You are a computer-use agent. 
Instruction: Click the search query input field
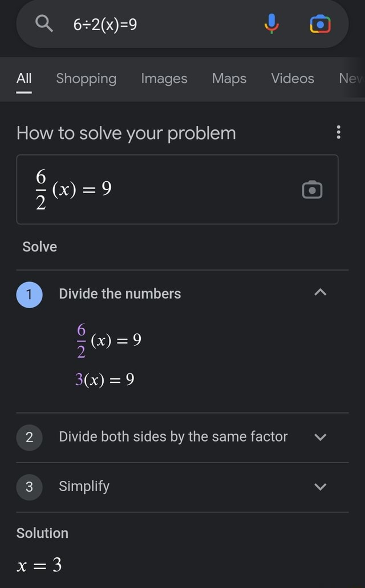[143, 23]
